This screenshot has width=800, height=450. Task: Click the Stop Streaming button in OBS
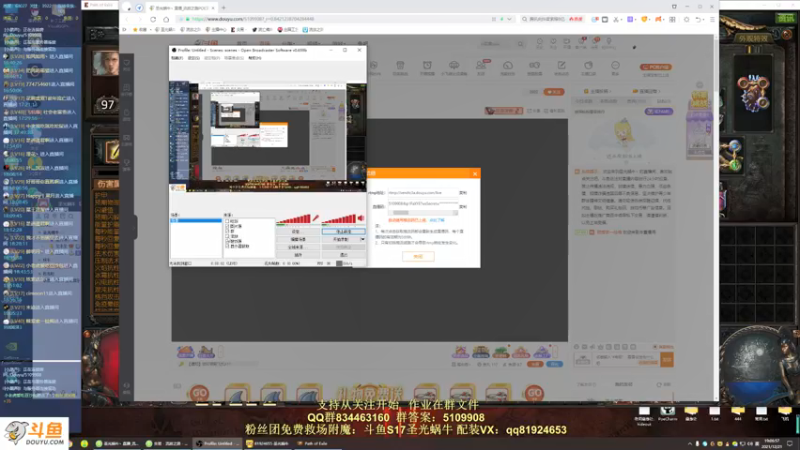pyautogui.click(x=343, y=232)
